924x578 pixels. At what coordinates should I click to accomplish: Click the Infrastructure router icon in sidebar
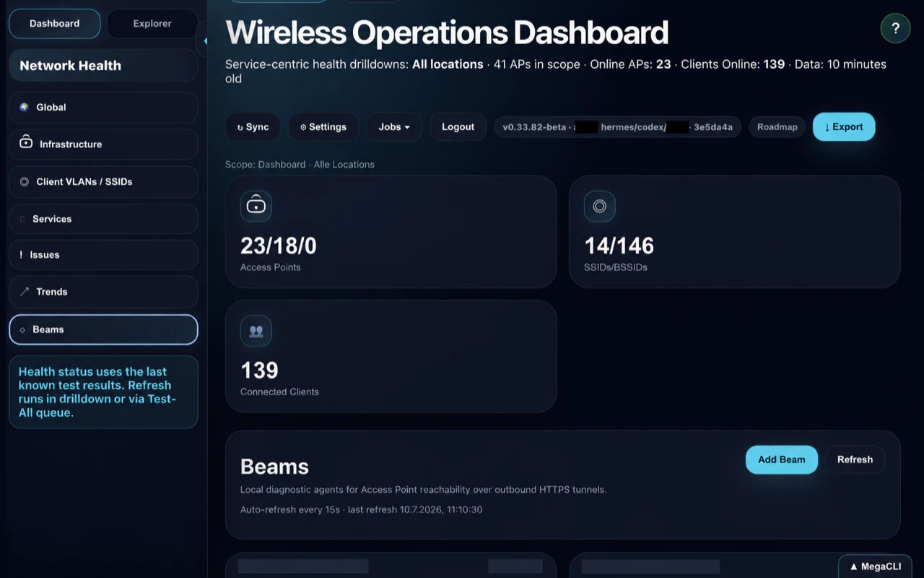(26, 142)
